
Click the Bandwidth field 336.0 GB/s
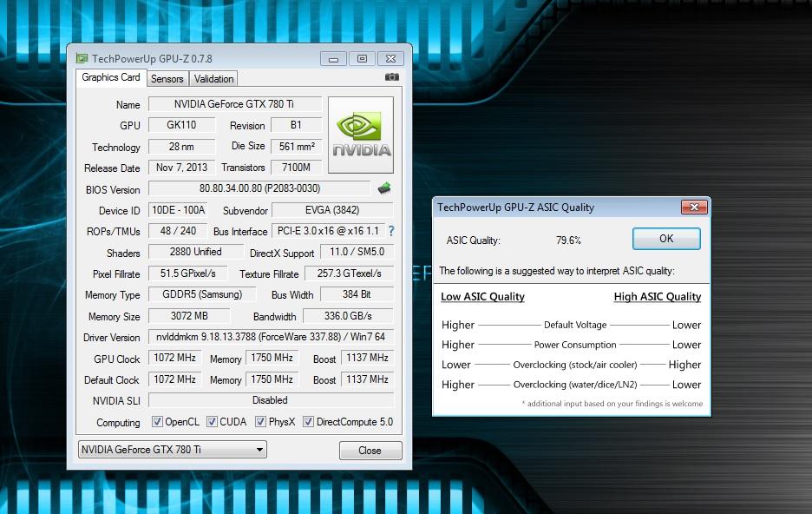click(348, 315)
